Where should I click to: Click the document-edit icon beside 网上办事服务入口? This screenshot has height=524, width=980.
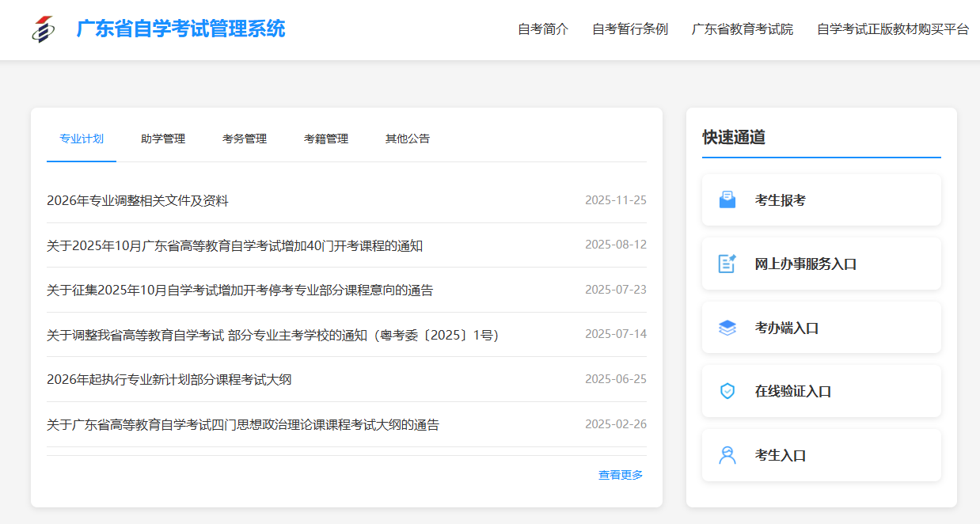coord(727,264)
